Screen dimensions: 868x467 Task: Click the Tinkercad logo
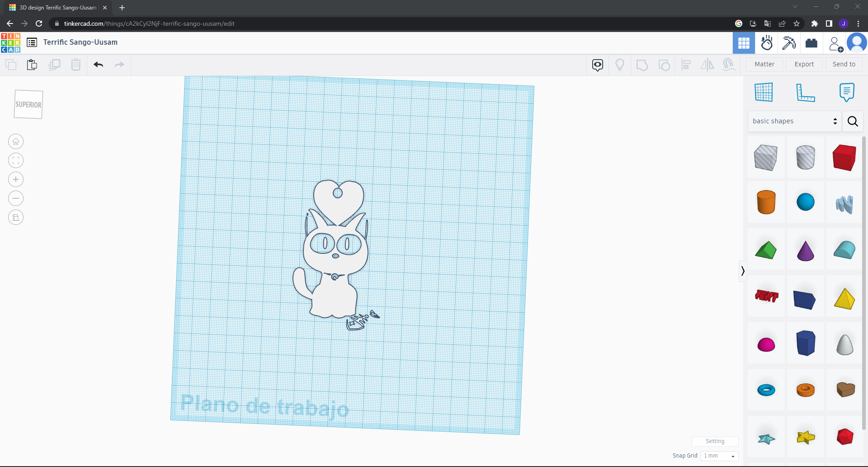(10, 43)
